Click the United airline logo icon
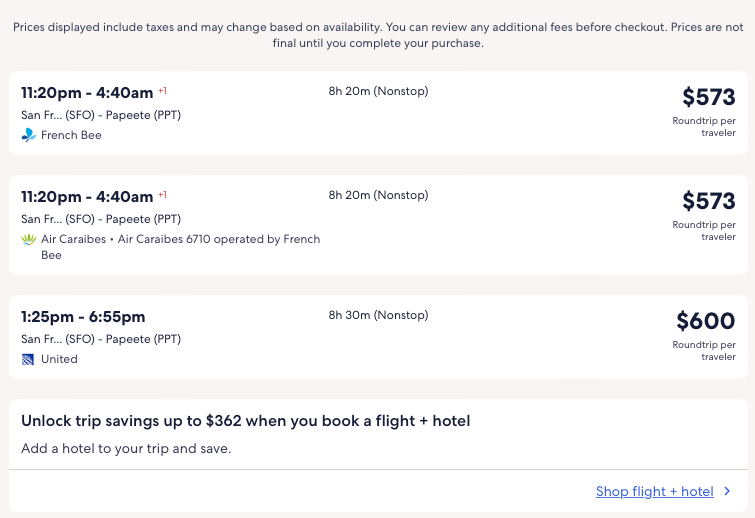The height and width of the screenshot is (518, 755). coord(28,359)
